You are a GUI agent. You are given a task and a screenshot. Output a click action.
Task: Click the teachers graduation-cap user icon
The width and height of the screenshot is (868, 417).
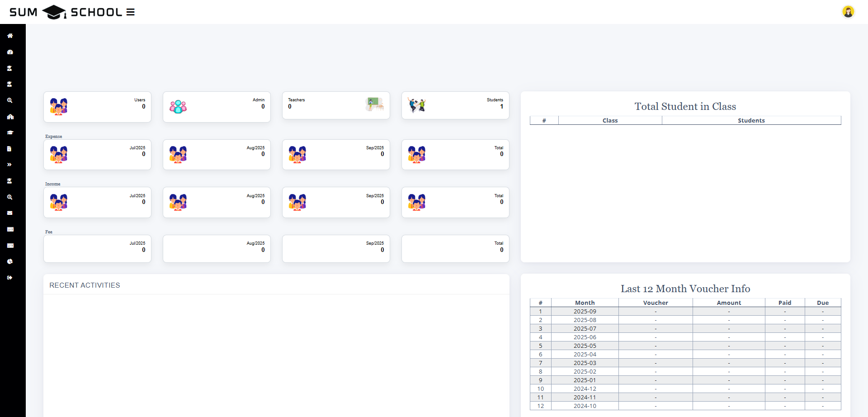point(10,84)
